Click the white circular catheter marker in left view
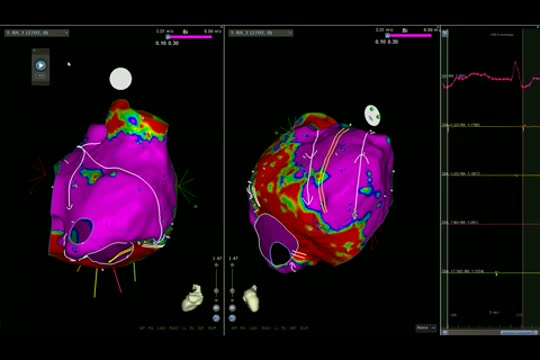This screenshot has width=540, height=360. point(121,79)
